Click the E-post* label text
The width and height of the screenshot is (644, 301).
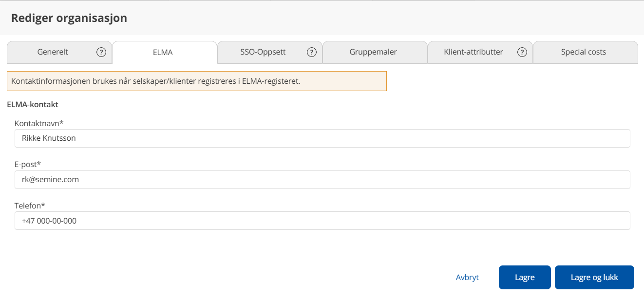coord(27,164)
